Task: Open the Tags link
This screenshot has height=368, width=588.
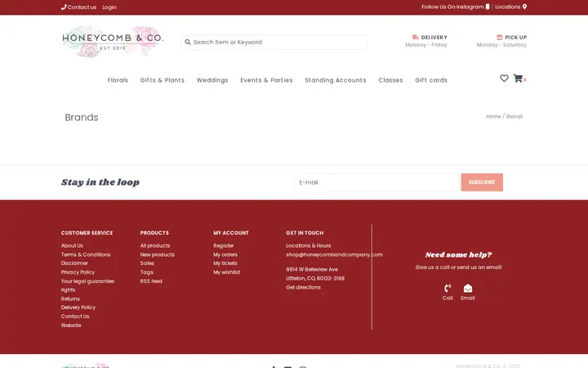Action: click(x=147, y=272)
